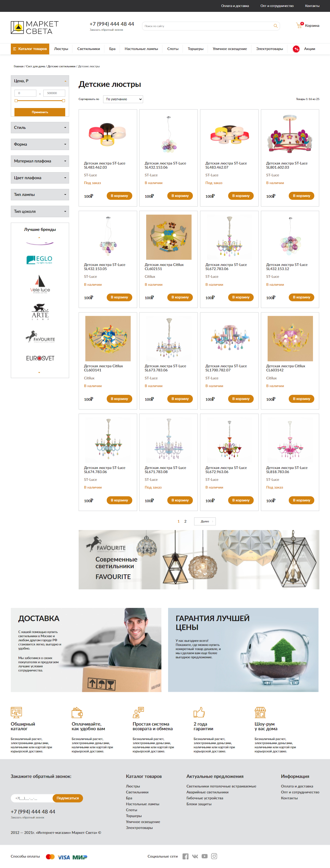The image size is (330, 868).
Task: Open the Люстры menu item
Action: [x=61, y=49]
